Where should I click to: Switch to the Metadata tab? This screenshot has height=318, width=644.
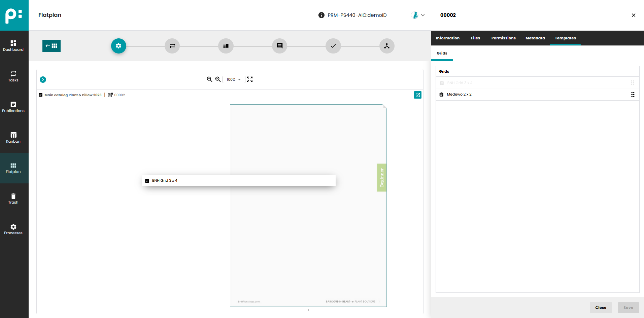[x=535, y=38]
